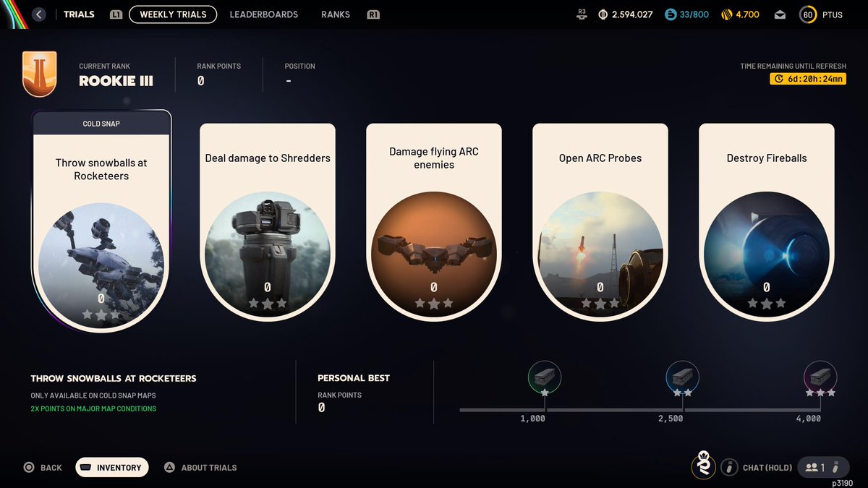Click the Back button label
The height and width of the screenshot is (488, 868).
51,468
